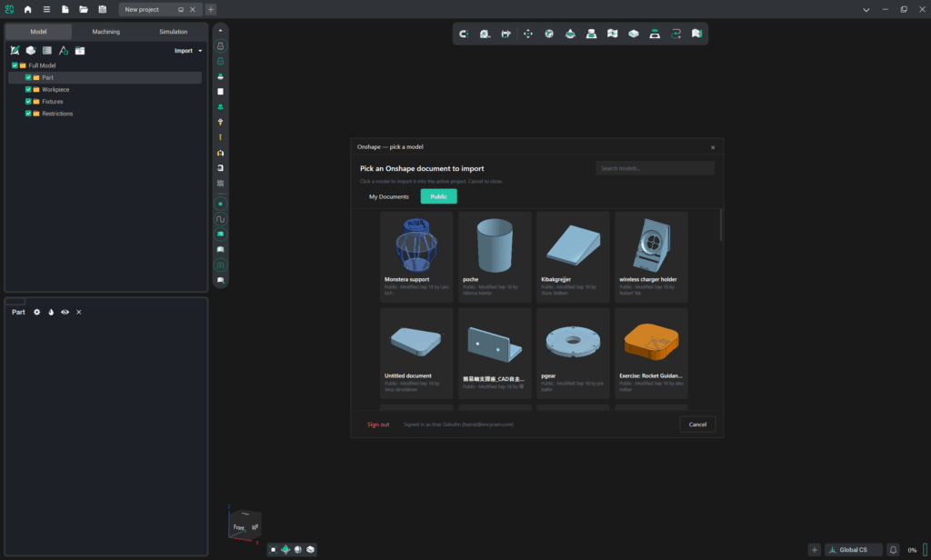
Task: Uncheck the Part checkbox
Action: click(x=28, y=77)
